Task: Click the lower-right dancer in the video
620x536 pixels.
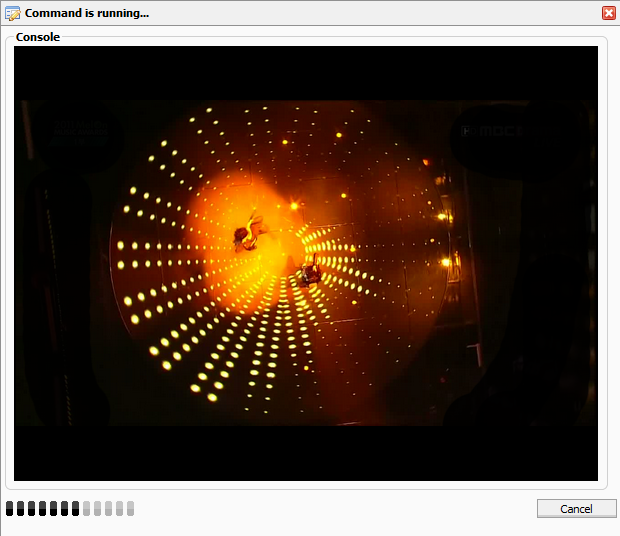Action: 309,271
